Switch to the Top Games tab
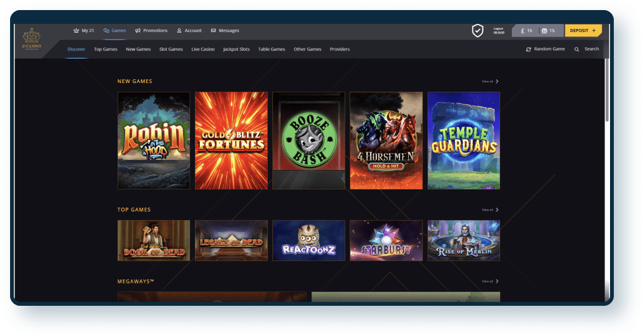Viewport: 644px width, 336px height. pos(106,49)
